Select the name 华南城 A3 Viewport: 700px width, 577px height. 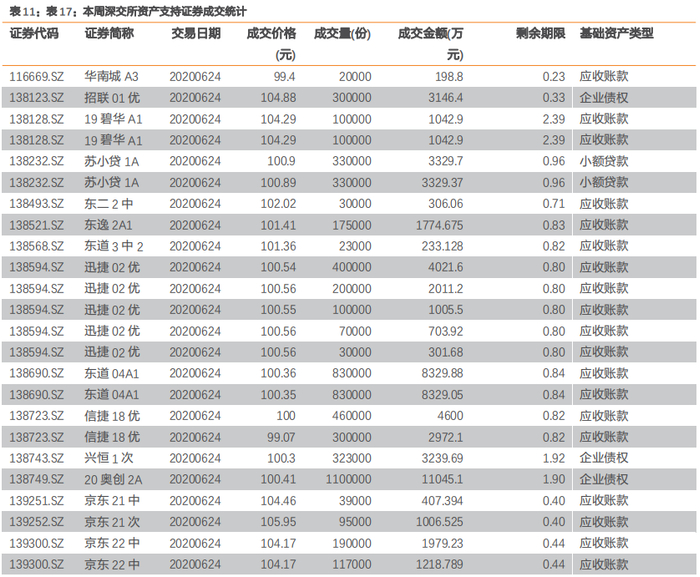[112, 76]
